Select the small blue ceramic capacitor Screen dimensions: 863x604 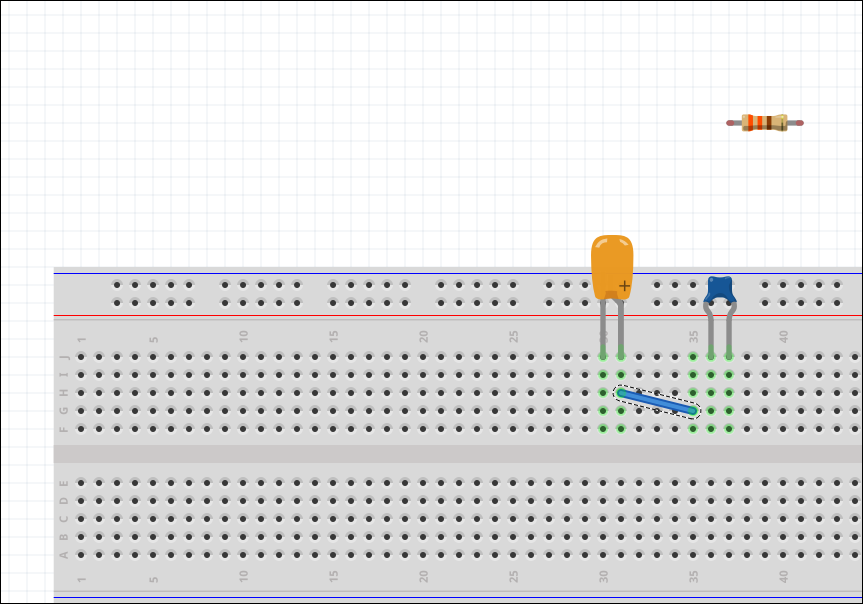point(720,290)
